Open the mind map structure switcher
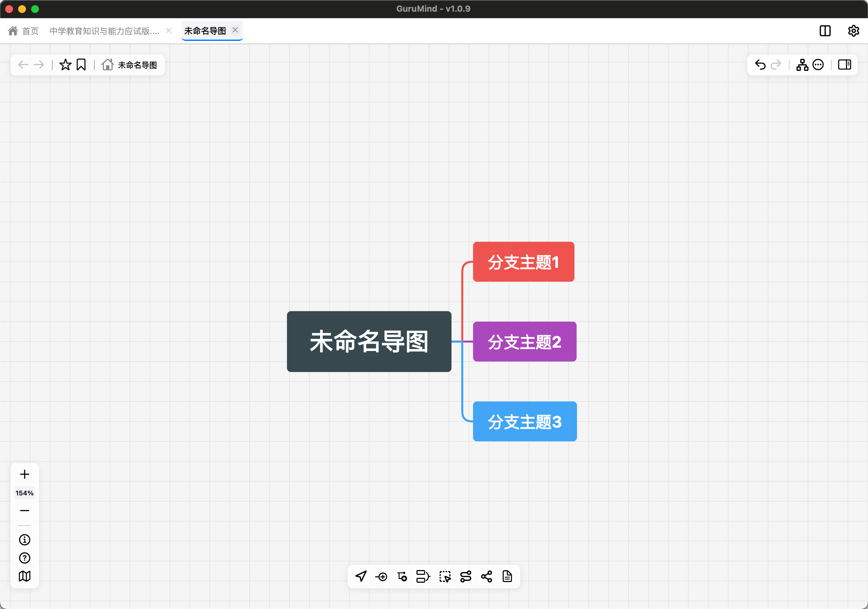This screenshot has height=609, width=868. pos(802,64)
